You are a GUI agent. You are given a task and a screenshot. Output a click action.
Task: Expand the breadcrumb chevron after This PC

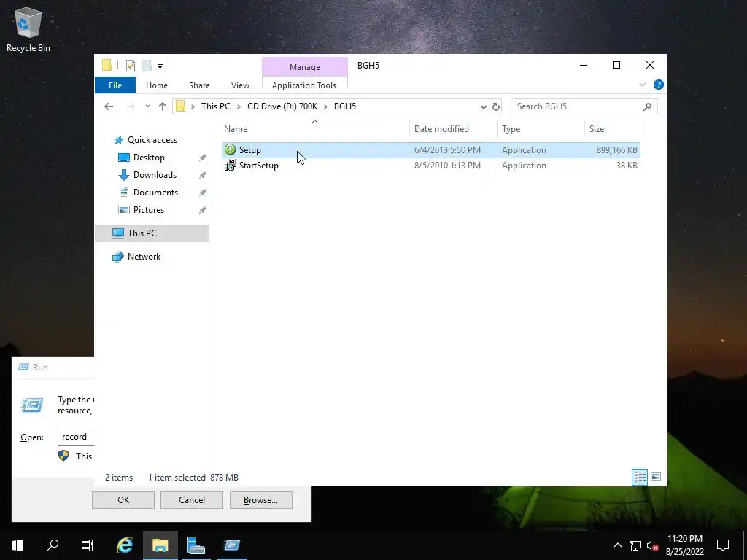(239, 106)
